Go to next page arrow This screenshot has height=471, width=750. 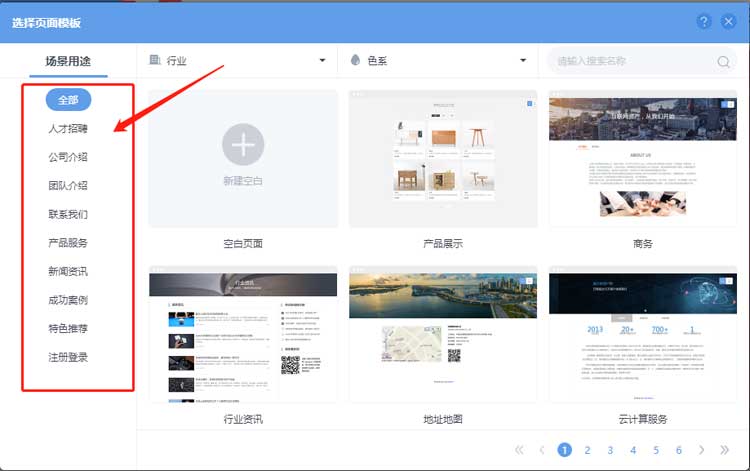point(702,451)
